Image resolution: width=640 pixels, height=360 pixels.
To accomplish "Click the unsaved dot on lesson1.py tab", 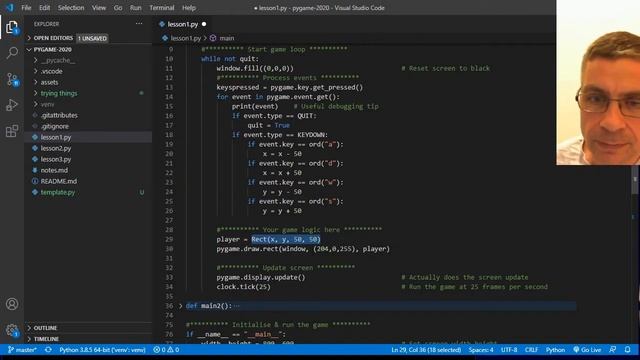I will click(x=204, y=24).
